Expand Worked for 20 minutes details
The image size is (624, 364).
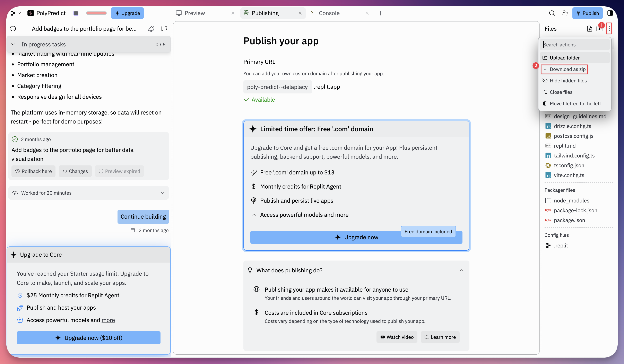[162, 193]
